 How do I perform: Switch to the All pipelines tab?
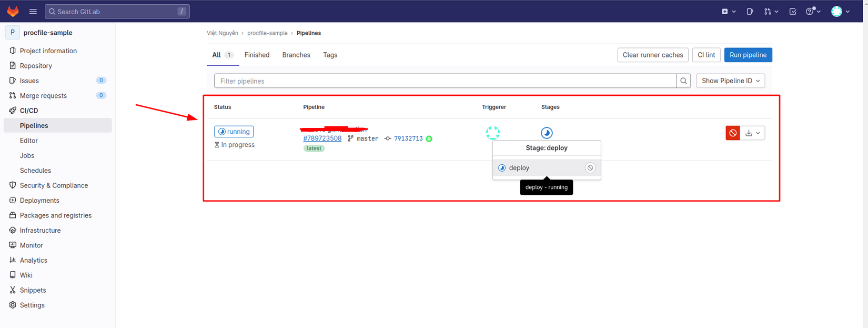[x=223, y=55]
